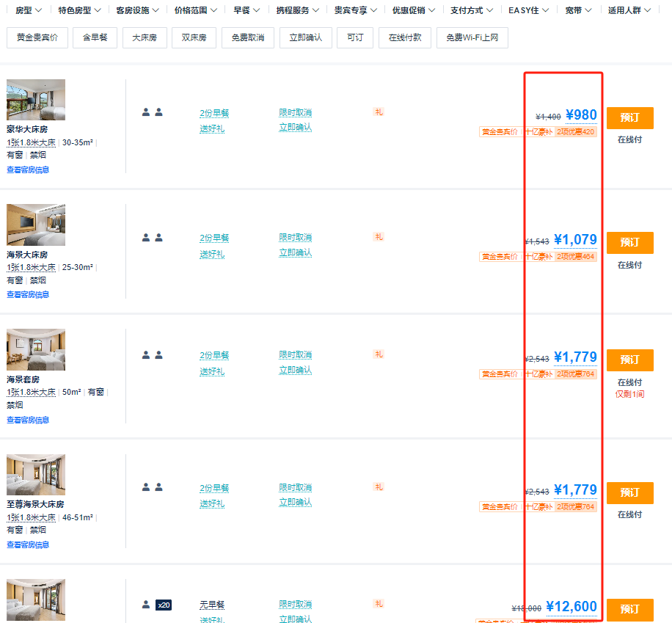Open the 海景套房 room photo
The image size is (672, 623).
click(x=36, y=349)
